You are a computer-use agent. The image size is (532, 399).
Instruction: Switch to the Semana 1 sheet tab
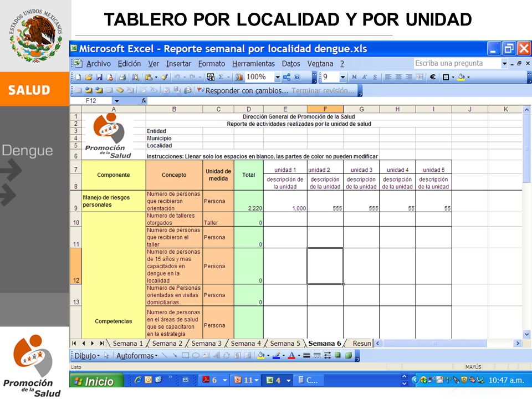click(127, 344)
